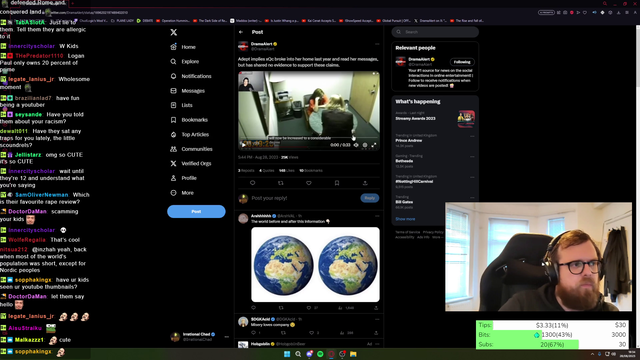Mute the video with the volume icon
This screenshot has width=640, height=360.
(356, 145)
